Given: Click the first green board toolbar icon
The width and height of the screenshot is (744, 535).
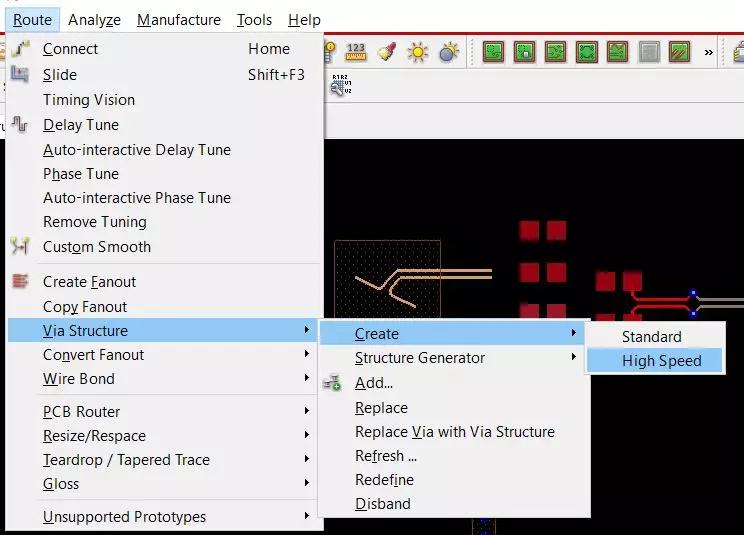Looking at the screenshot, I should coord(492,52).
